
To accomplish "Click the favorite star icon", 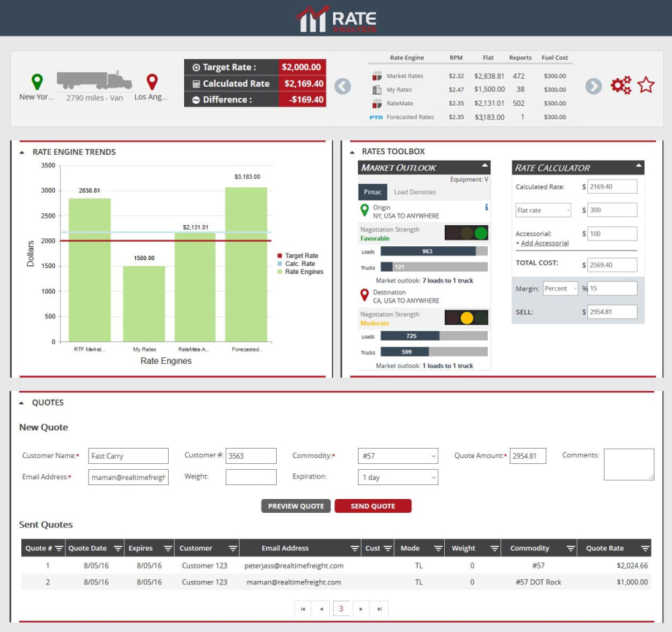I will pyautogui.click(x=646, y=84).
